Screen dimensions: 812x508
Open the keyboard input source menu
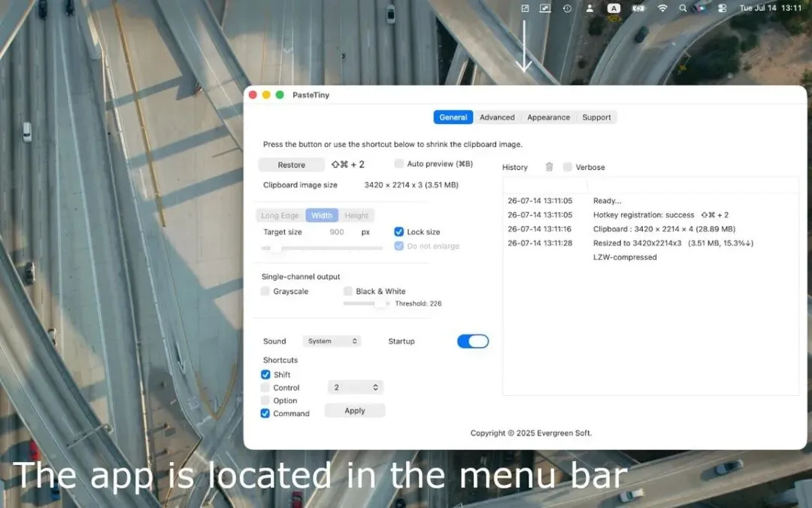[x=614, y=8]
